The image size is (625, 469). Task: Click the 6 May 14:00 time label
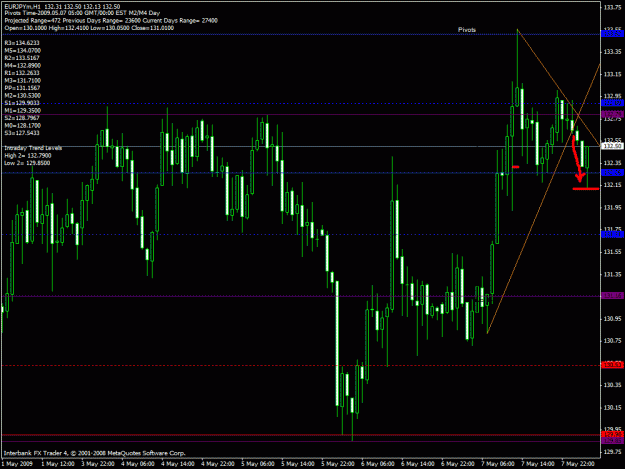pos(418,464)
